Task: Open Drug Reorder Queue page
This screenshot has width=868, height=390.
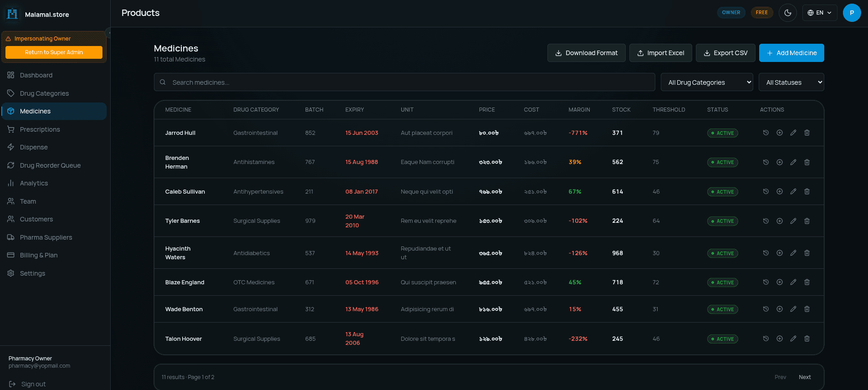Action: click(54, 165)
